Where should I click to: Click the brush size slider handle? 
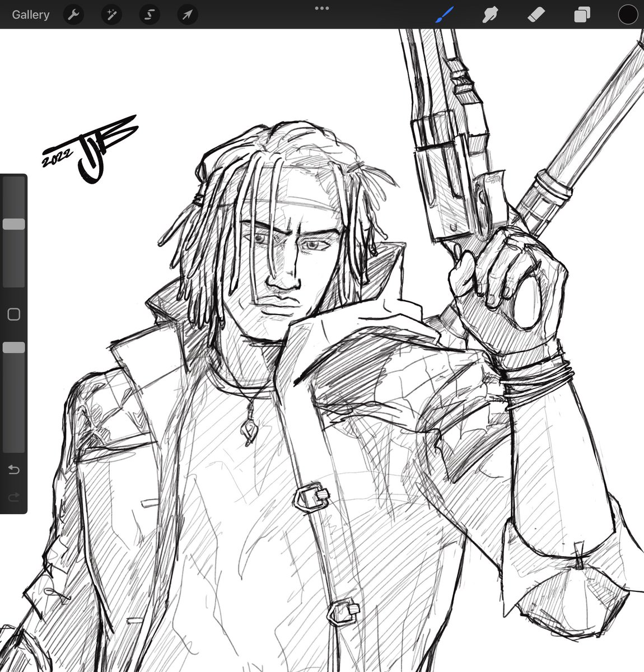pyautogui.click(x=14, y=224)
